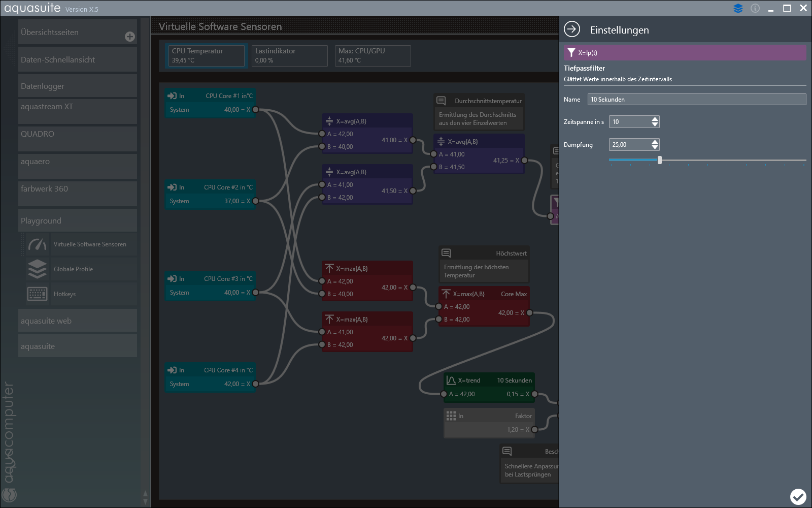The height and width of the screenshot is (508, 812).
Task: Decrease Zeitspanne in s value
Action: (655, 124)
